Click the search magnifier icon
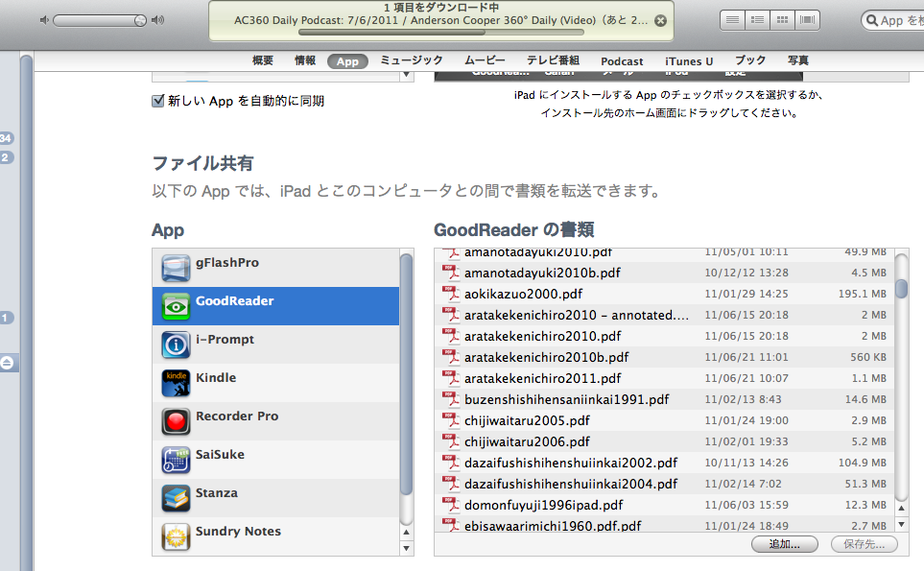This screenshot has width=924, height=571. (x=872, y=20)
